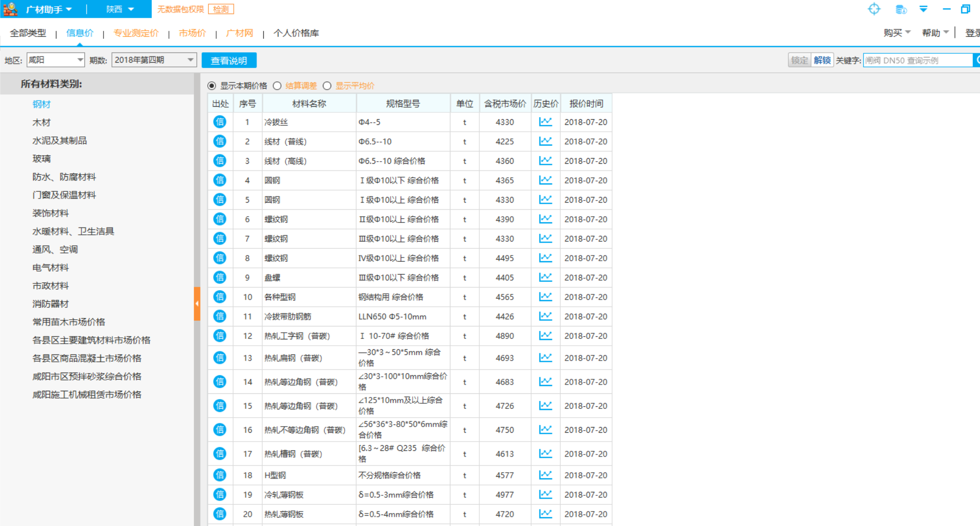Open history chart for 冷拔带肋钢筋
Image resolution: width=980 pixels, height=526 pixels.
click(545, 316)
